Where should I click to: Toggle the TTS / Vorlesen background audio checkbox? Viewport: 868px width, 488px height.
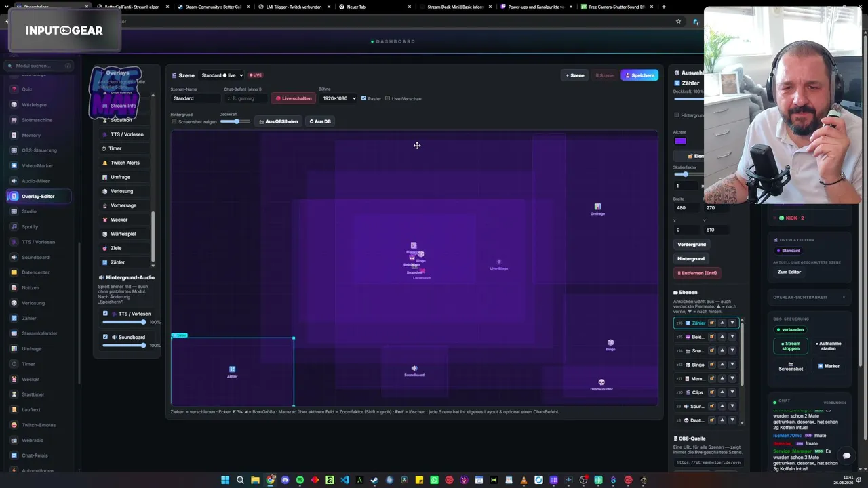pyautogui.click(x=105, y=314)
